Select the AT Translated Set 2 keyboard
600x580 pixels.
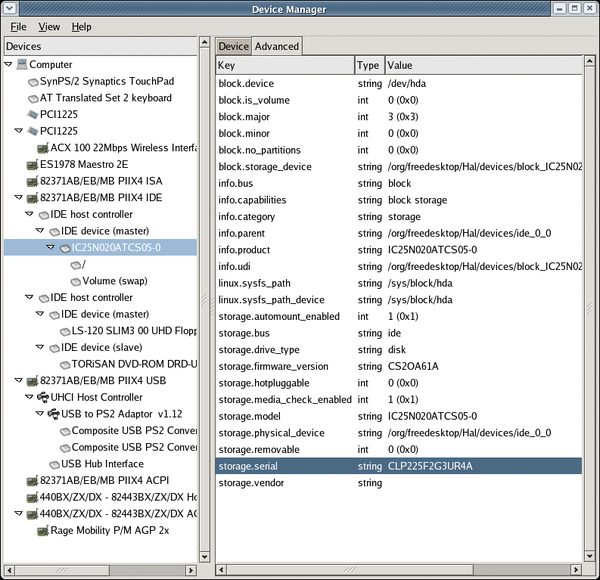pos(105,98)
